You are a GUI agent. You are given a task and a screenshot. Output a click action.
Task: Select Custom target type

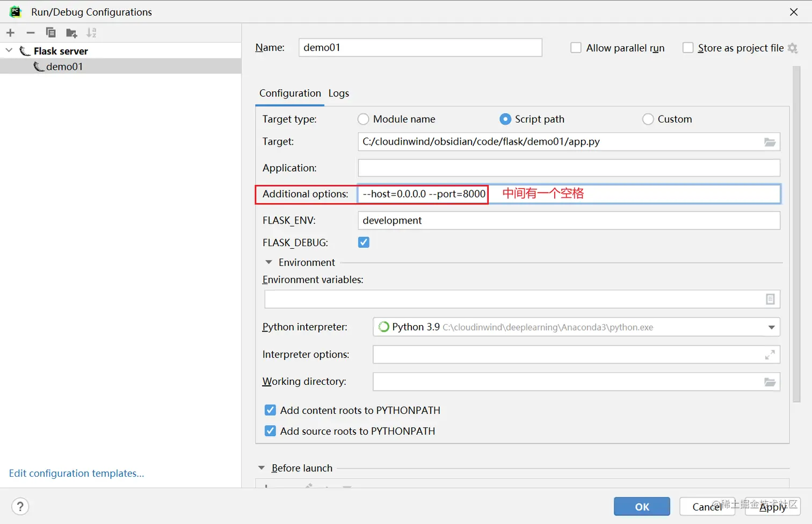click(x=648, y=119)
